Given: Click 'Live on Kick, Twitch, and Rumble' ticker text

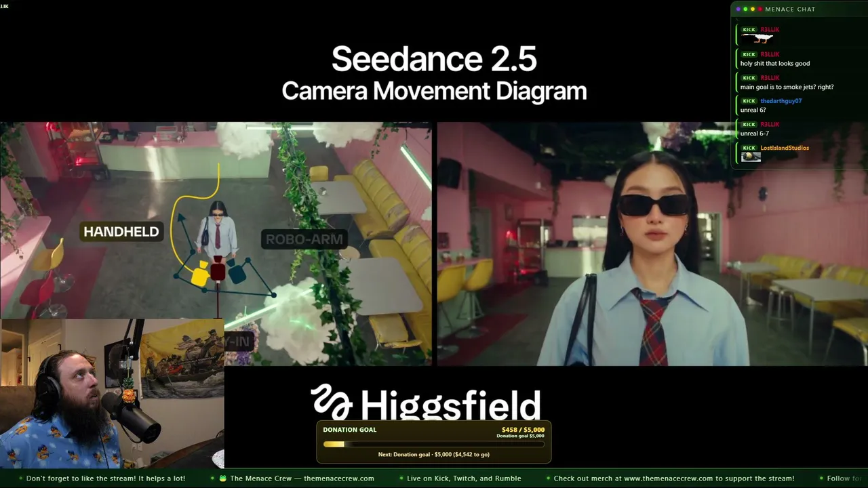Looking at the screenshot, I should [x=464, y=479].
